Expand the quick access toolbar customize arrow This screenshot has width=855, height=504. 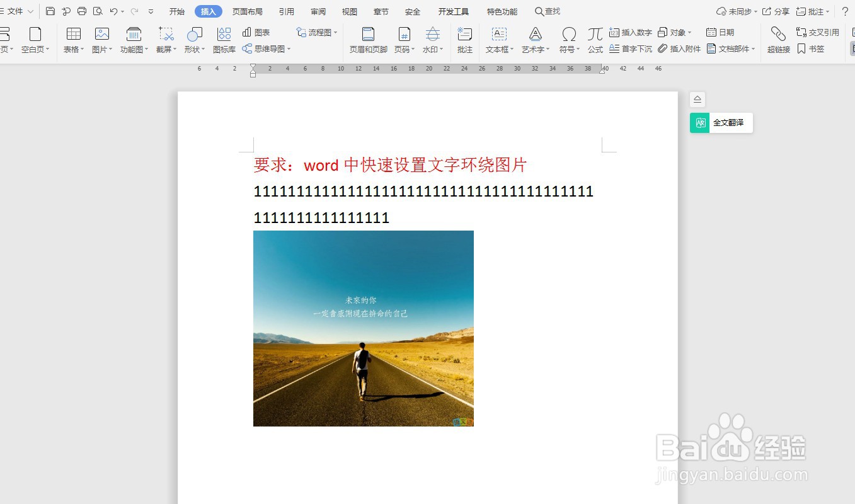(151, 11)
